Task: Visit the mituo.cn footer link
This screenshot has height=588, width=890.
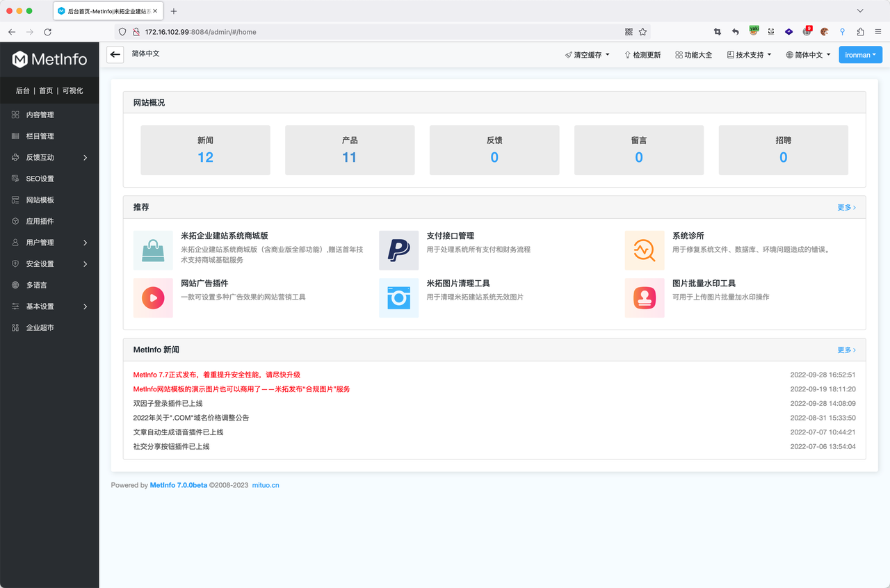Action: coord(266,485)
